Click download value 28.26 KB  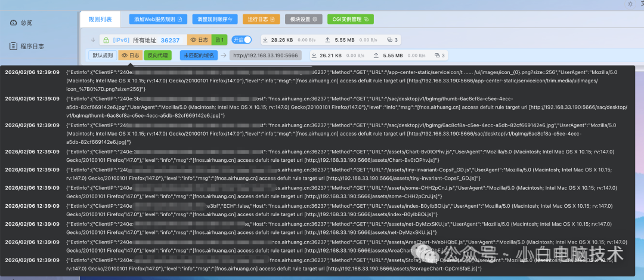point(281,40)
